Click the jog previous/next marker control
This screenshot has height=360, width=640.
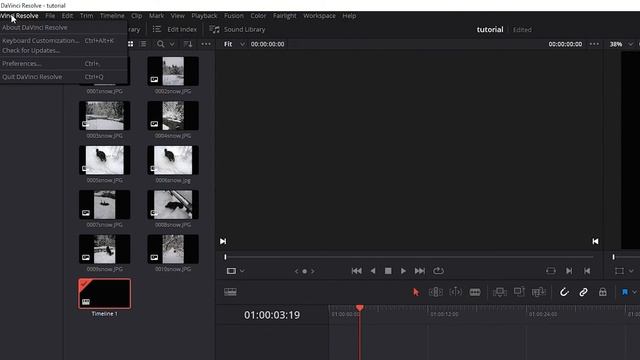click(x=304, y=271)
